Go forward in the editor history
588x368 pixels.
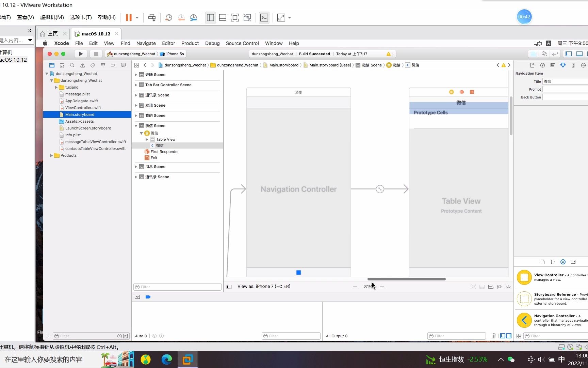[x=152, y=65]
